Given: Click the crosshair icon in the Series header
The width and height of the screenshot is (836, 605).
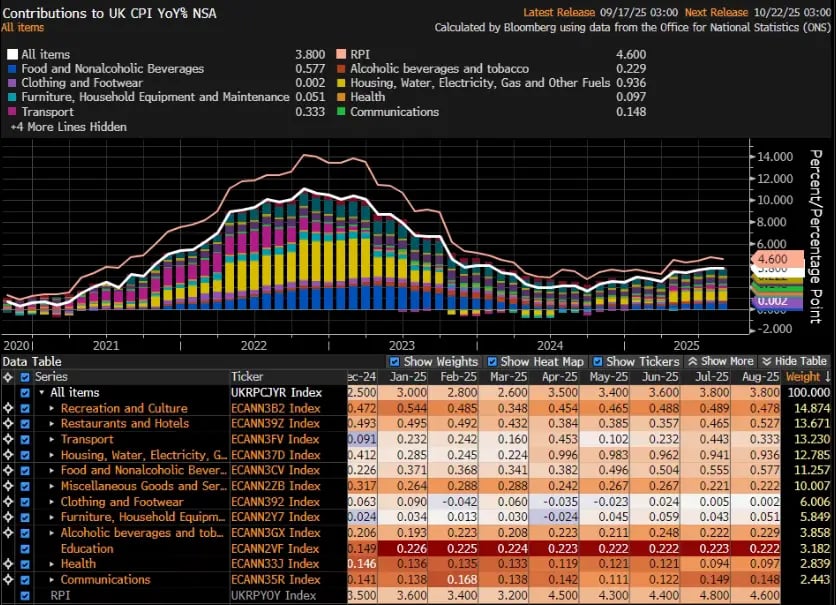Looking at the screenshot, I should [8, 377].
